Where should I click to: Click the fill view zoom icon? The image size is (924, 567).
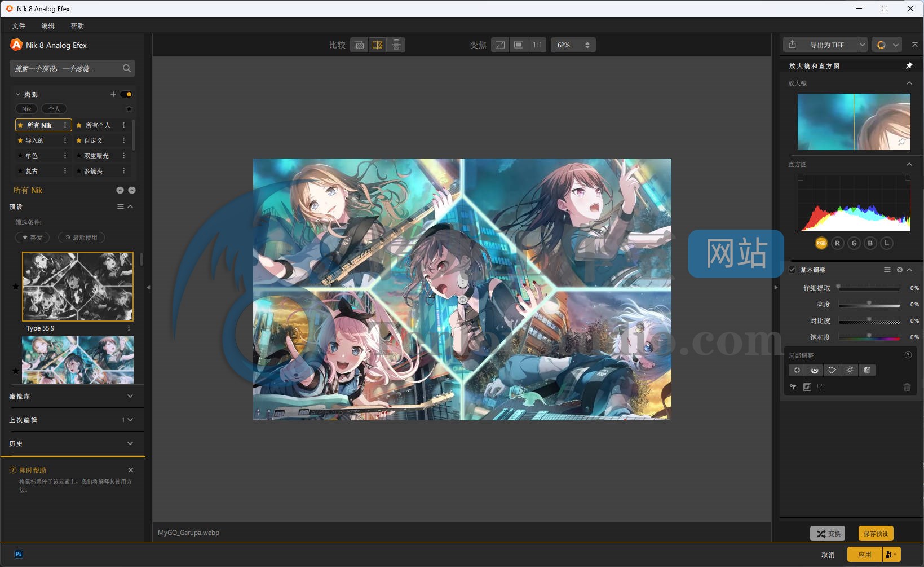[x=519, y=45]
